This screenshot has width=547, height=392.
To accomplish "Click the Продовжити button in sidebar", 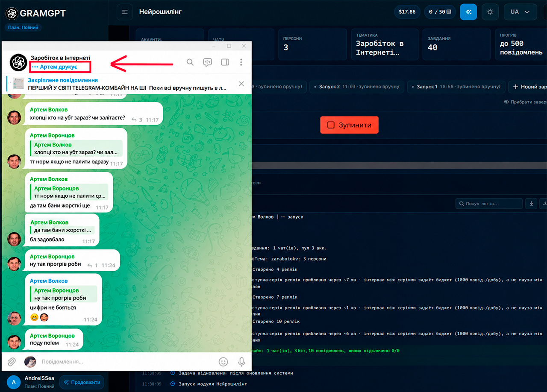I will click(x=82, y=382).
